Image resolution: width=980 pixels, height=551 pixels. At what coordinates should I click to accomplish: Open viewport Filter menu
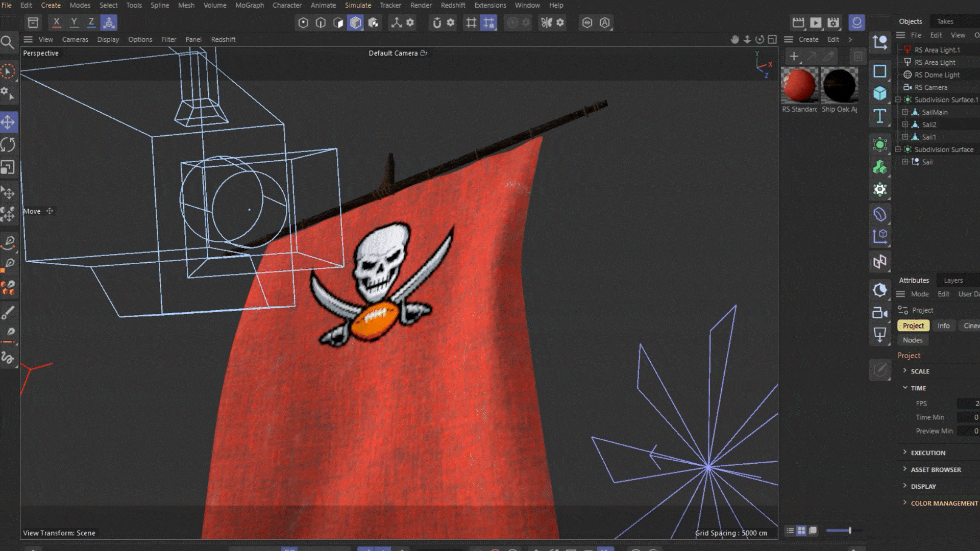point(168,39)
